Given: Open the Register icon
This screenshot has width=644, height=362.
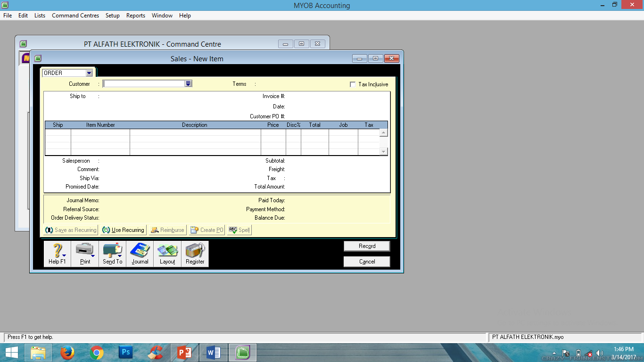Looking at the screenshot, I should coord(195,254).
